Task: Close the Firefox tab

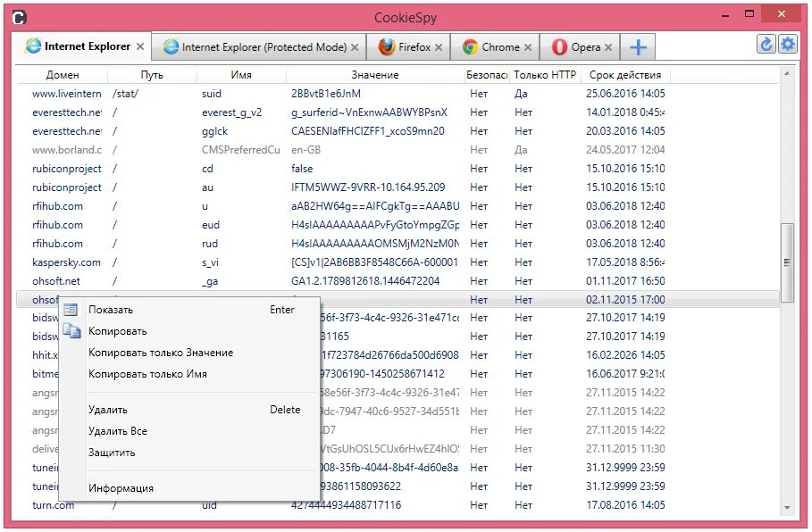Action: coord(439,47)
